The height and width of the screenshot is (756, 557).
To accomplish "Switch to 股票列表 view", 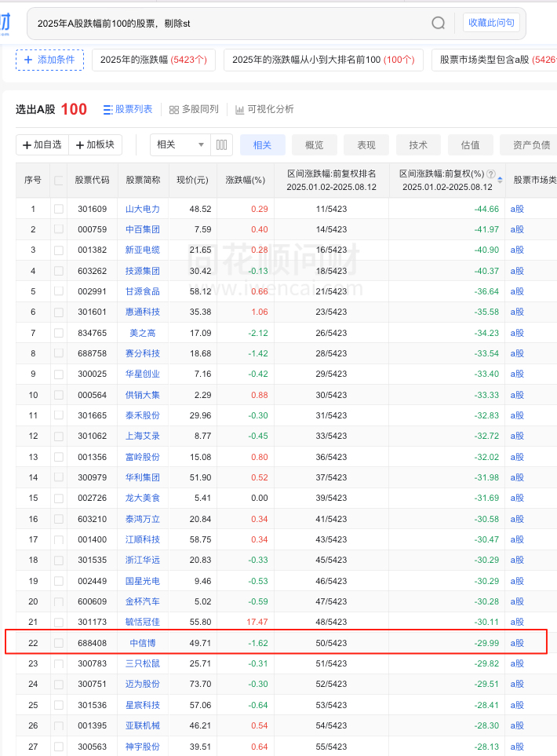I will pos(128,109).
